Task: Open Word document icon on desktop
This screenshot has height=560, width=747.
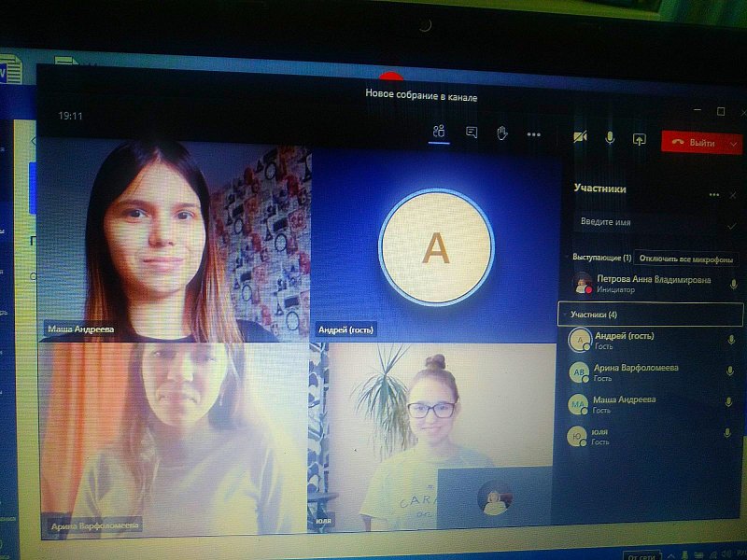Action: (x=10, y=69)
